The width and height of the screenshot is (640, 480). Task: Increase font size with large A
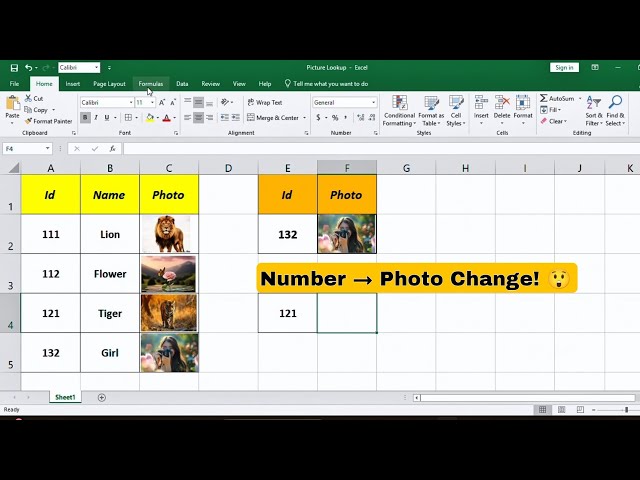coord(162,102)
